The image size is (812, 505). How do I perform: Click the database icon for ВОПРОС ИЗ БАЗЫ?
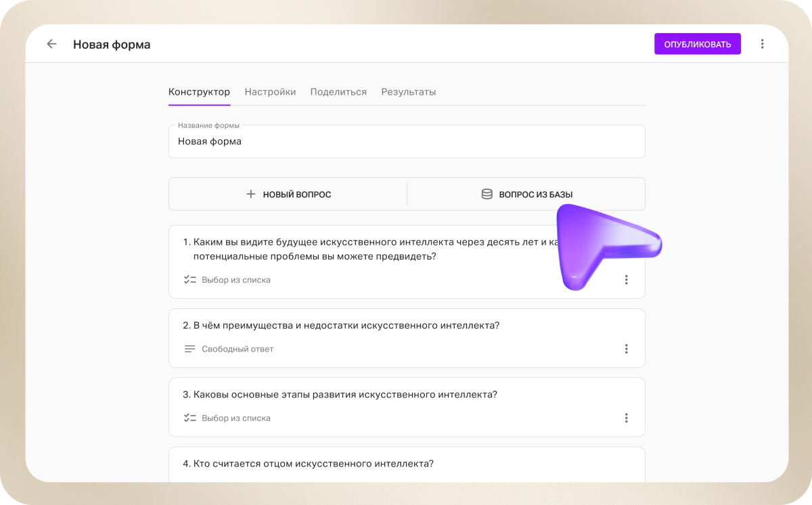click(487, 194)
